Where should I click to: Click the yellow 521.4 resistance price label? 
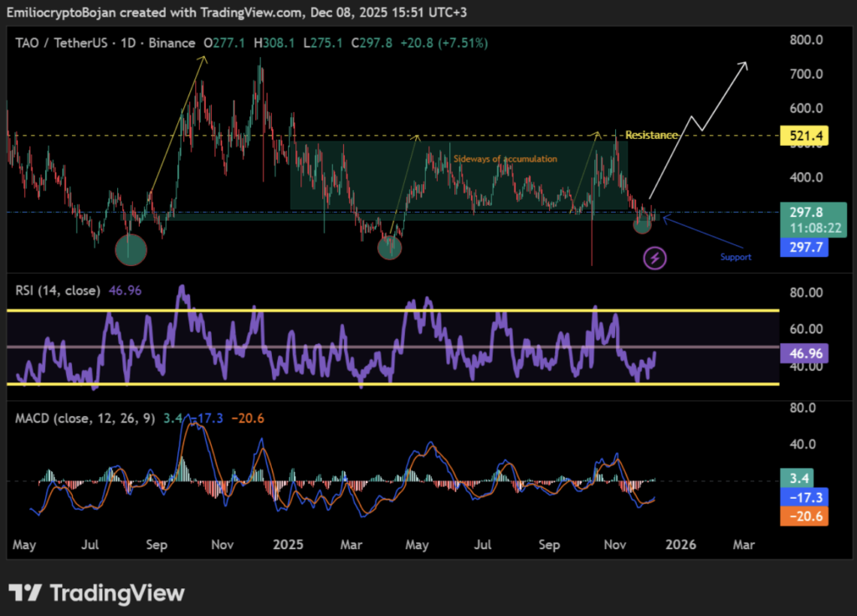click(803, 135)
